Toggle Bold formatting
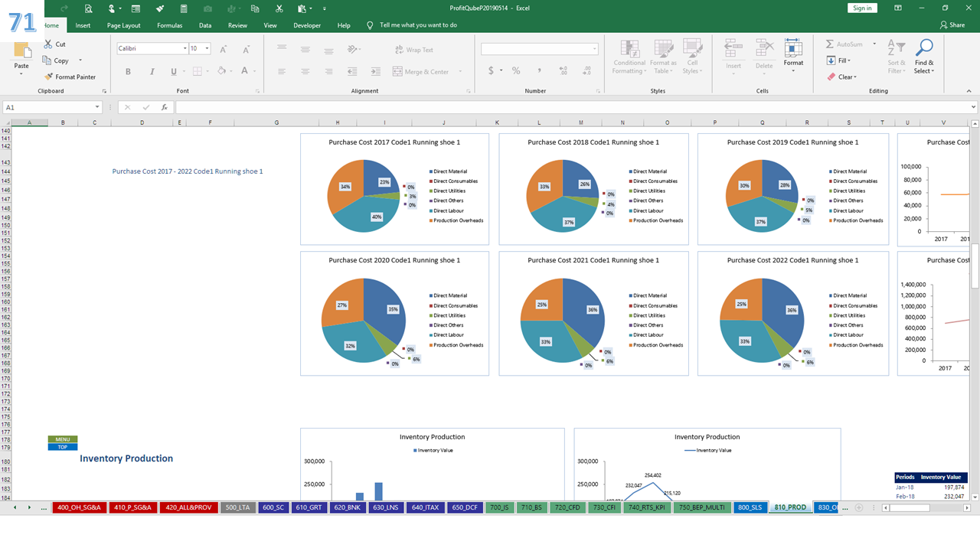The width and height of the screenshot is (980, 551). (x=128, y=71)
